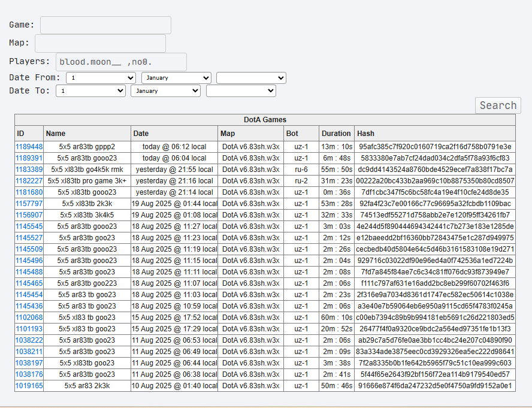This screenshot has height=408, width=532.
Task: Open game ID 1145465
Action: pyautogui.click(x=29, y=283)
